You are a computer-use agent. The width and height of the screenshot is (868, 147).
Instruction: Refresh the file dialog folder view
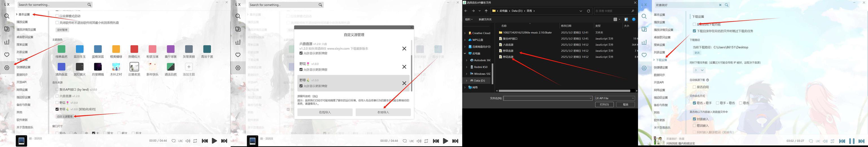[x=589, y=11]
